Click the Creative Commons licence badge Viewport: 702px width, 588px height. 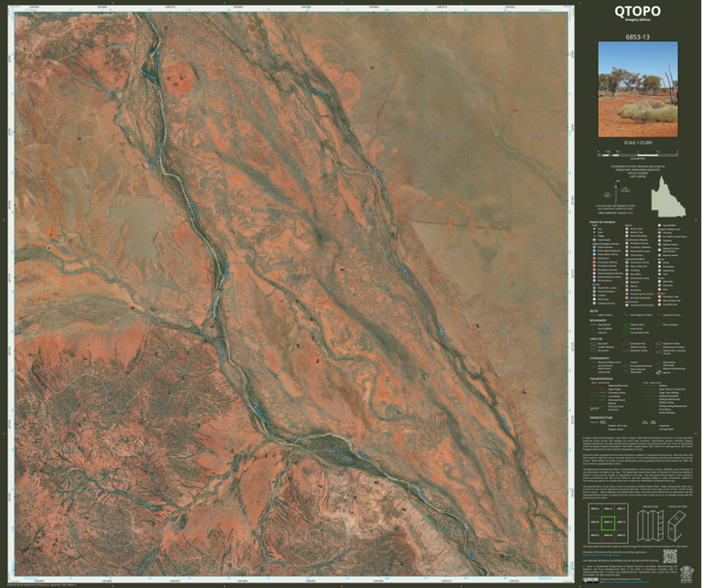pyautogui.click(x=590, y=581)
